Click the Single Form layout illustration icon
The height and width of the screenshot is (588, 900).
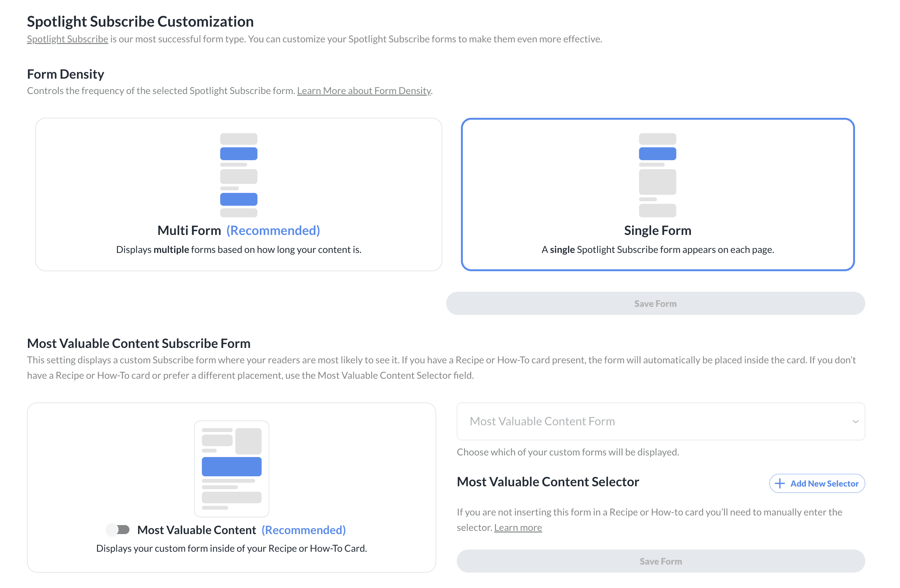point(657,175)
